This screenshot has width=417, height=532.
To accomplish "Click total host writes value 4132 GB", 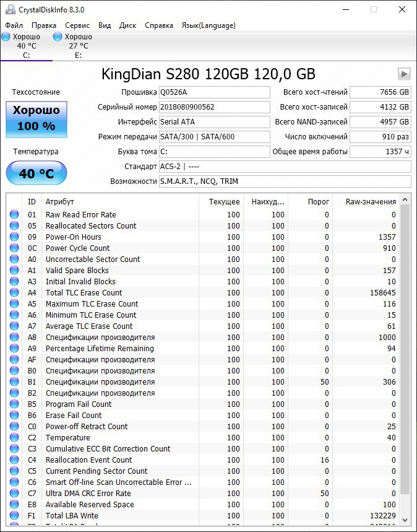I will tap(380, 107).
